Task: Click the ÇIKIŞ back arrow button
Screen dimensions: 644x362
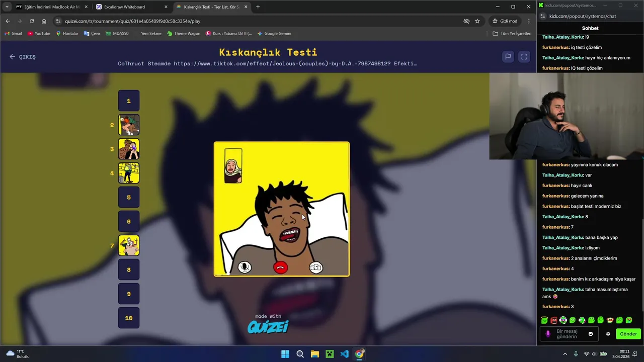Action: click(22, 57)
